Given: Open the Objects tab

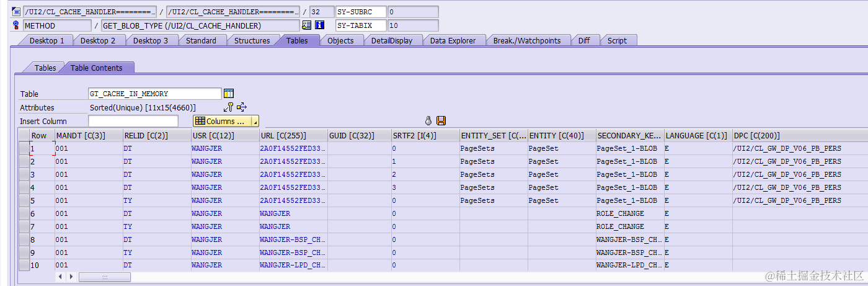Looking at the screenshot, I should click(x=340, y=40).
